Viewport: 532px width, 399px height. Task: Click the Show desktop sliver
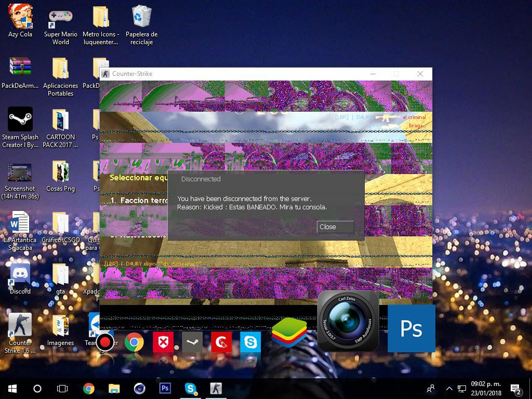click(x=530, y=389)
